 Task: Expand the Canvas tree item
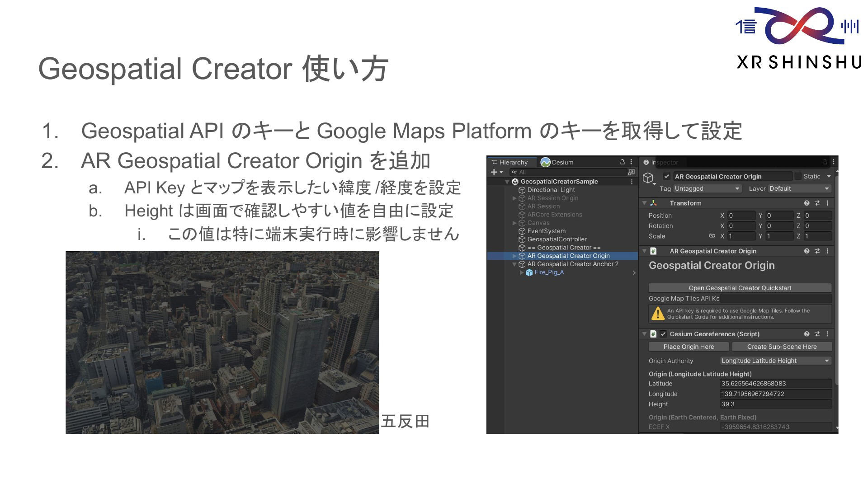[514, 223]
